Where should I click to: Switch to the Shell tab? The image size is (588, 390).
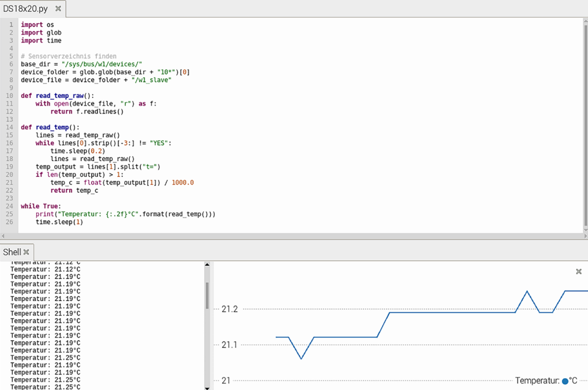(x=12, y=252)
